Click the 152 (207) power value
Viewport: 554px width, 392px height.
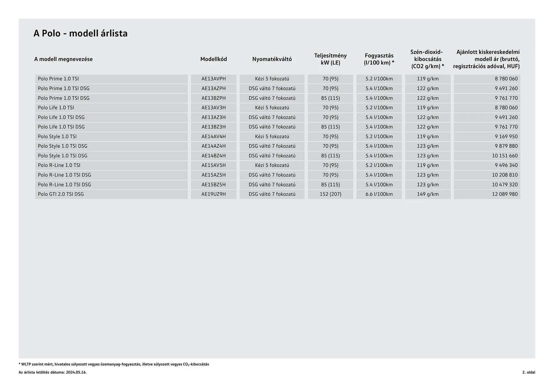pyautogui.click(x=330, y=194)
